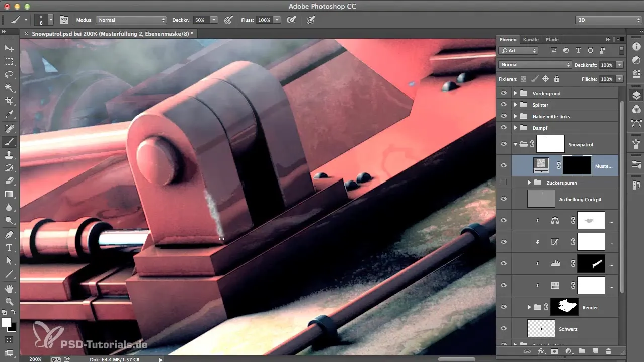Open the brush Modus dropdown
The height and width of the screenshot is (362, 644).
click(131, 20)
